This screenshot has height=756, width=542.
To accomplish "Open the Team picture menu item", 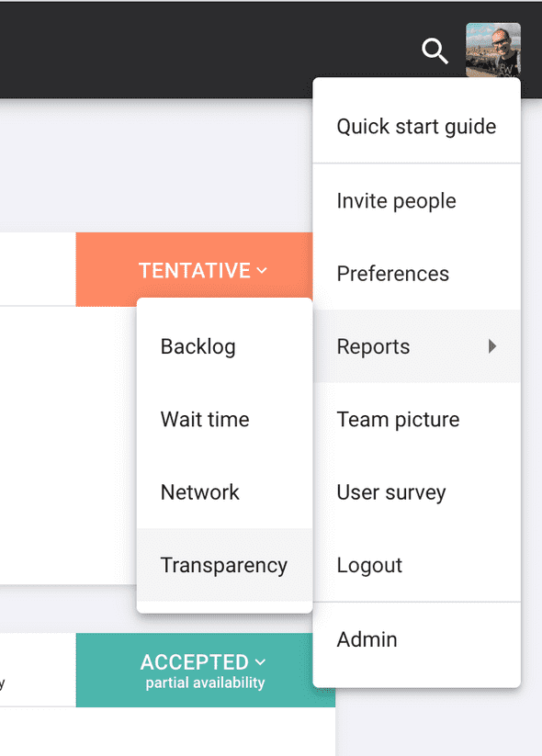I will click(417, 419).
